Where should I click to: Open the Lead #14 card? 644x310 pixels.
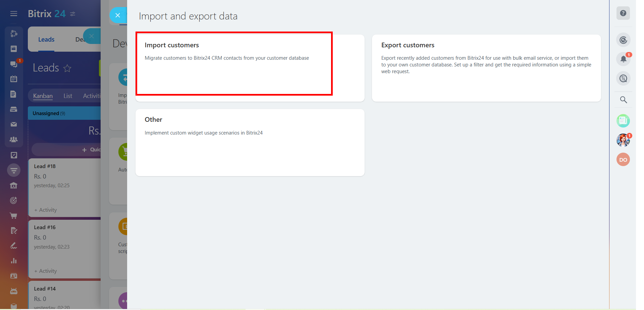[x=64, y=295]
